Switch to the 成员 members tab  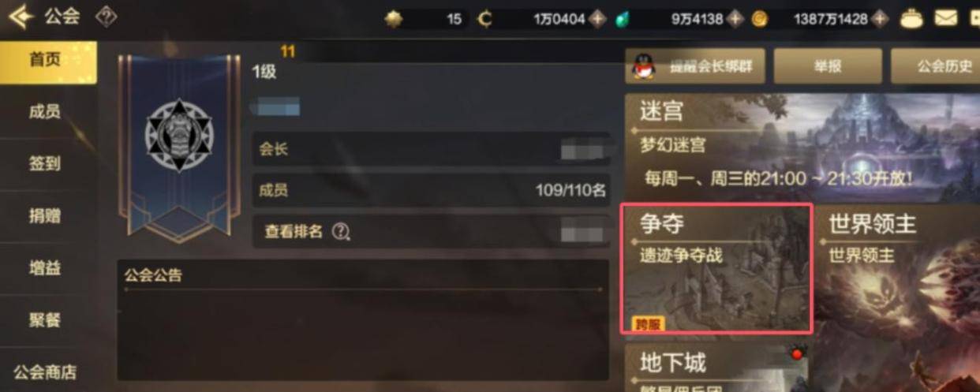coord(45,112)
